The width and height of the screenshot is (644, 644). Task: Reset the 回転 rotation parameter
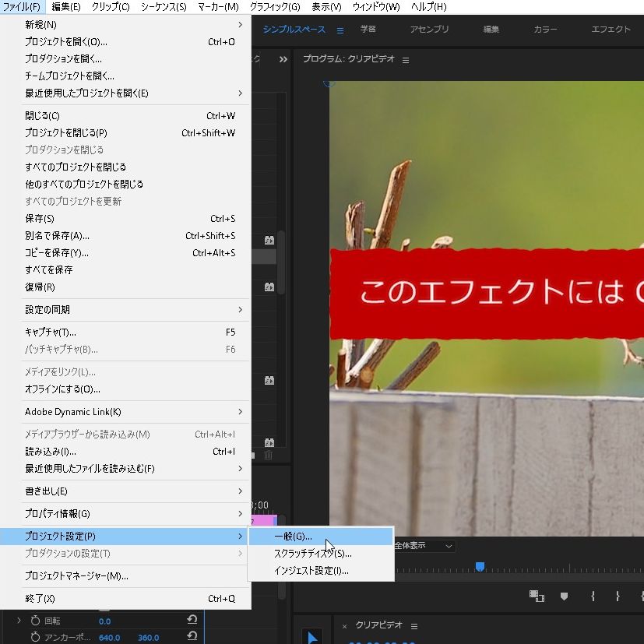pos(192,621)
